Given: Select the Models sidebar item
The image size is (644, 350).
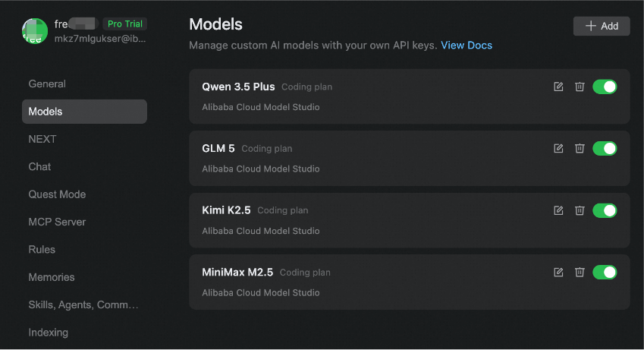Looking at the screenshot, I should click(84, 112).
